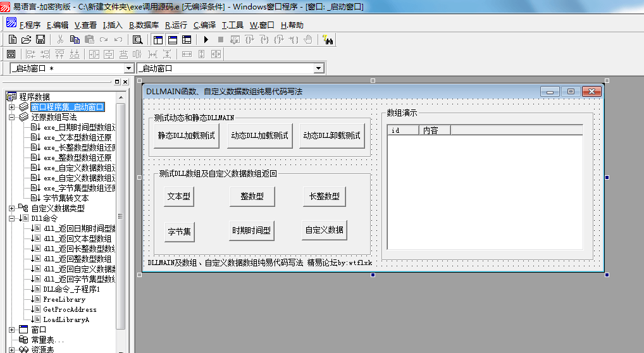
Task: Open the T.工具 menu
Action: click(232, 25)
